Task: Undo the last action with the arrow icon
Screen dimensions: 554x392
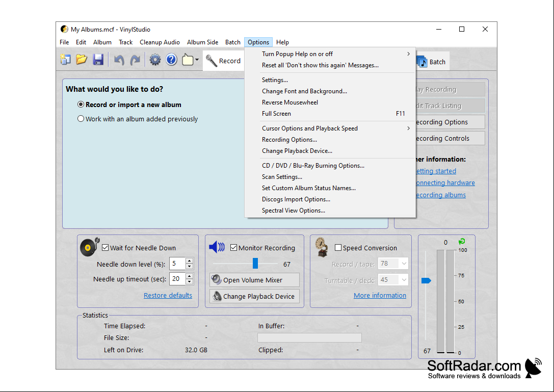Action: click(x=119, y=60)
